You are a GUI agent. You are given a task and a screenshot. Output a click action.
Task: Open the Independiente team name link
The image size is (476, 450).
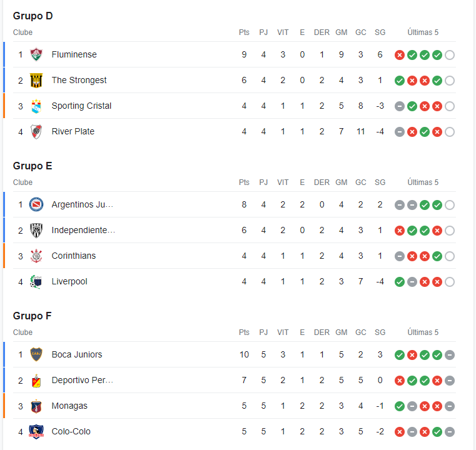click(x=83, y=230)
